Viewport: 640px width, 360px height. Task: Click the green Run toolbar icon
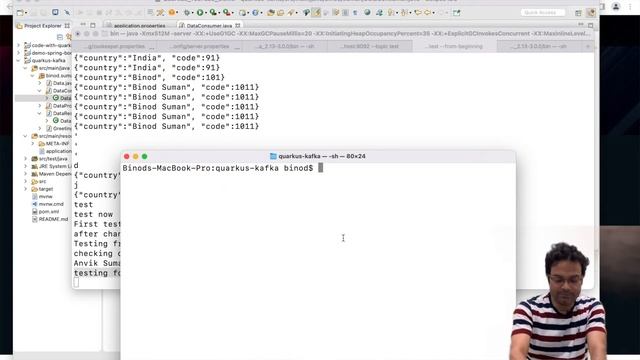[200, 13]
